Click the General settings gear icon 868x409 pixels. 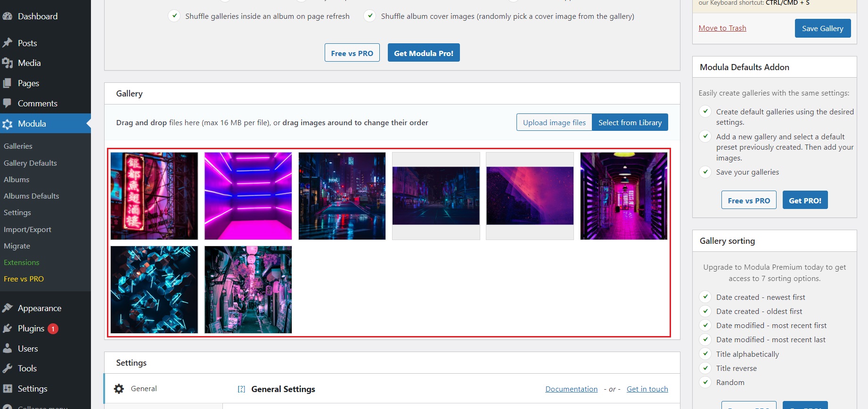(119, 389)
